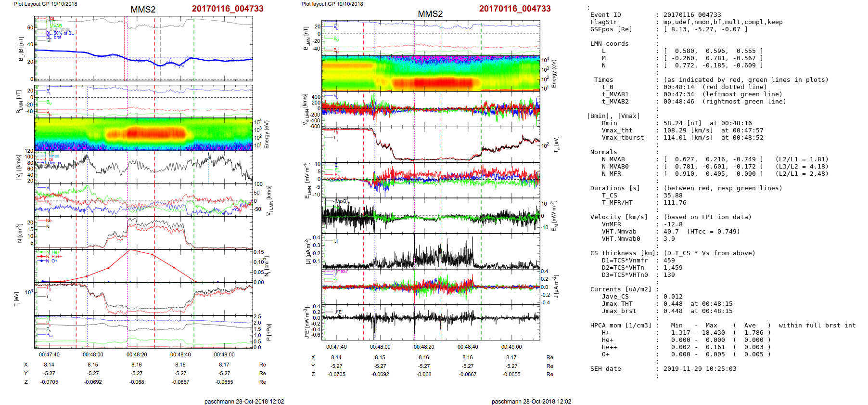Select HPCA He++ row '0.002 - 0.161'

tap(698, 347)
